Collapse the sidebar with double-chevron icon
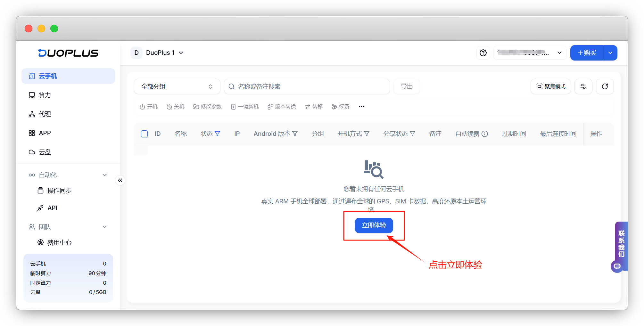644x326 pixels. 120,180
